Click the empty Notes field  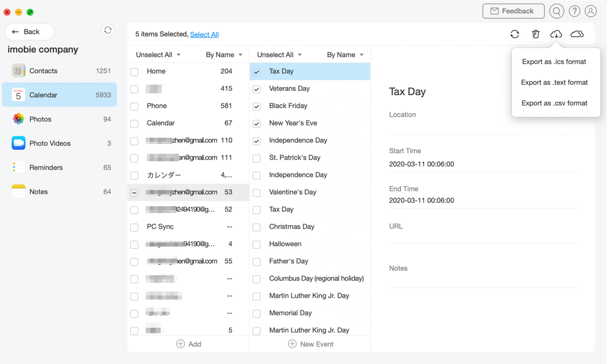point(483,280)
